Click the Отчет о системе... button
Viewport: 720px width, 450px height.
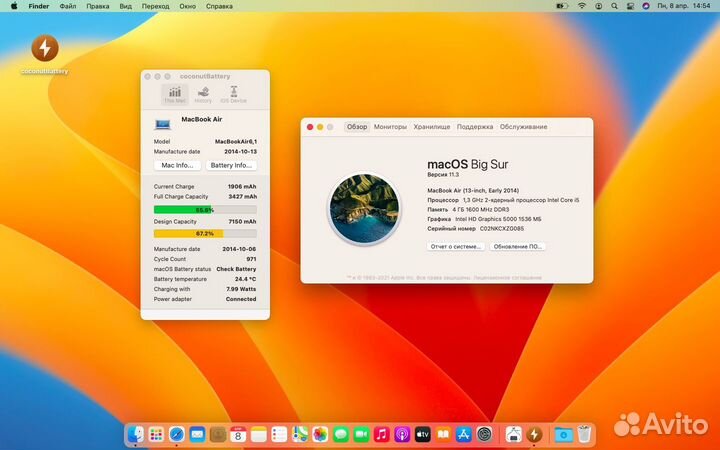tap(456, 247)
